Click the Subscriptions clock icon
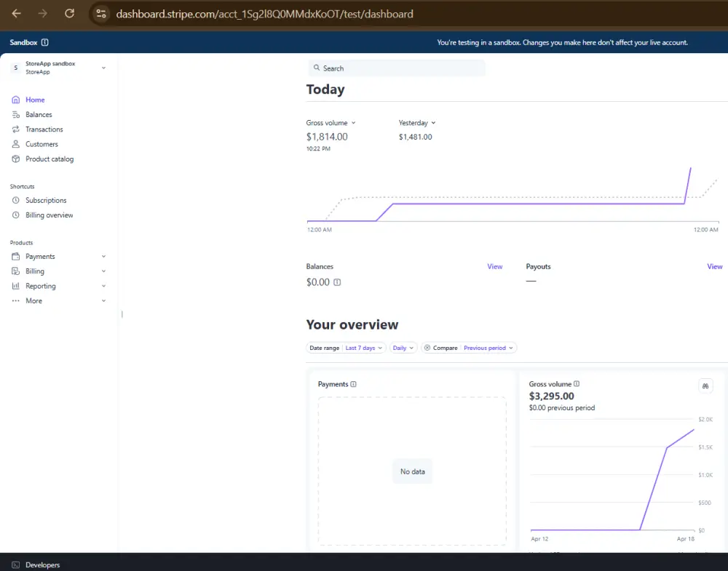The image size is (728, 571). tap(16, 200)
